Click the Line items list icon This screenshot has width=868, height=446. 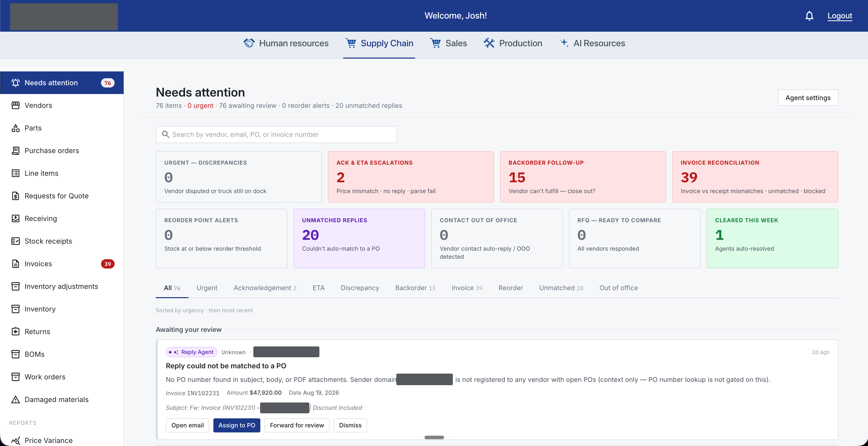16,173
